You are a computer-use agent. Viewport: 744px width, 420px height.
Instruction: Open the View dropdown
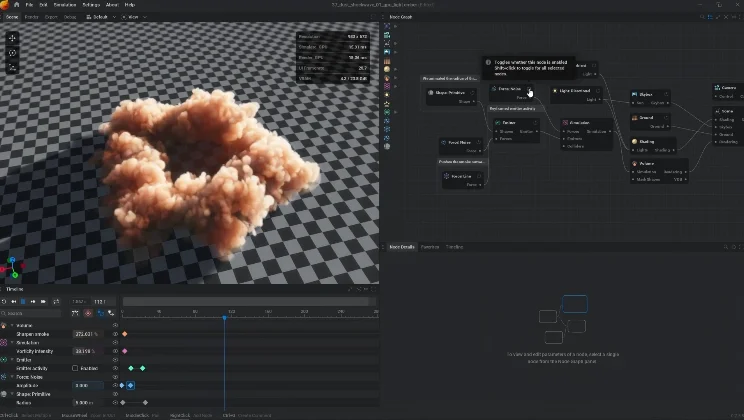[134, 17]
